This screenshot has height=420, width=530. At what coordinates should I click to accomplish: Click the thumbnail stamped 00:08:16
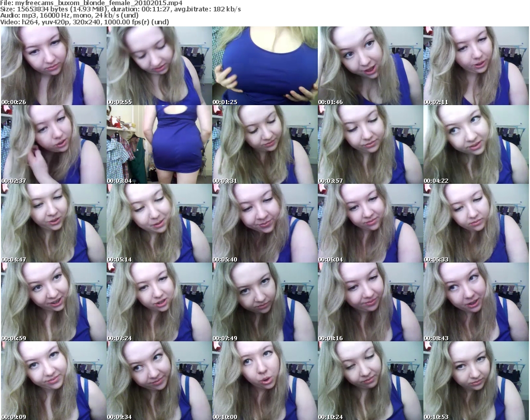[371, 302]
